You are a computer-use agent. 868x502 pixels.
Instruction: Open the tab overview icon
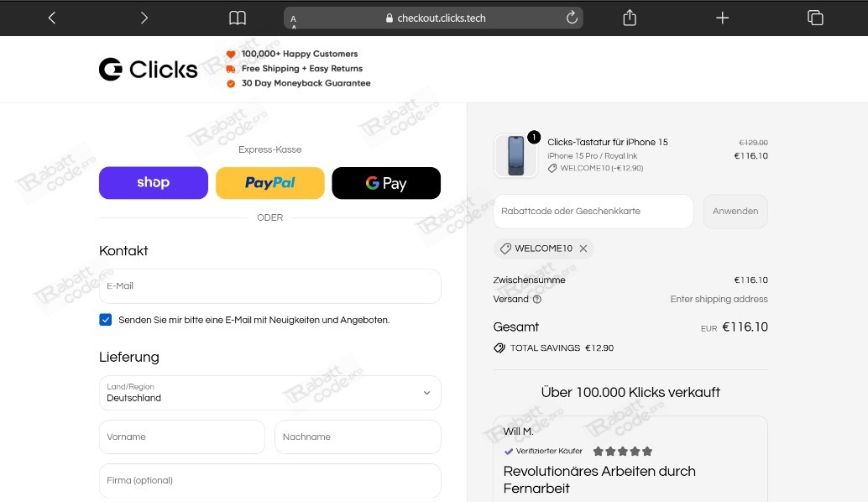point(814,17)
